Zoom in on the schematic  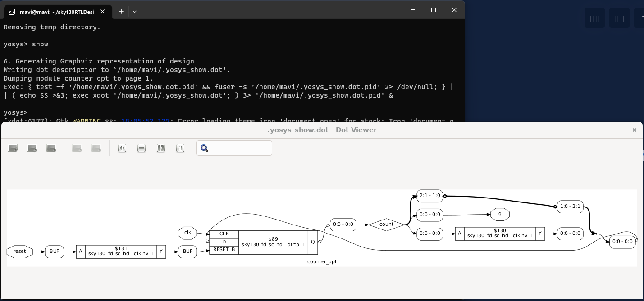pos(122,148)
